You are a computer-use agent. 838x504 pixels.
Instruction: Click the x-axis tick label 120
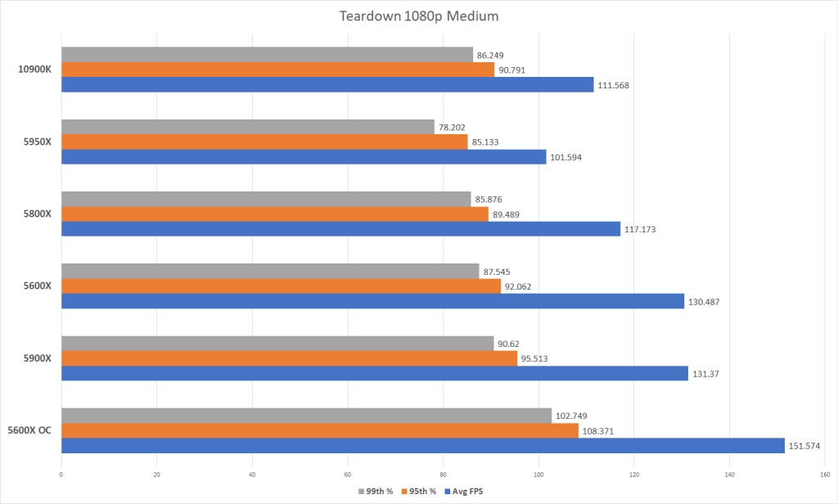click(x=634, y=475)
